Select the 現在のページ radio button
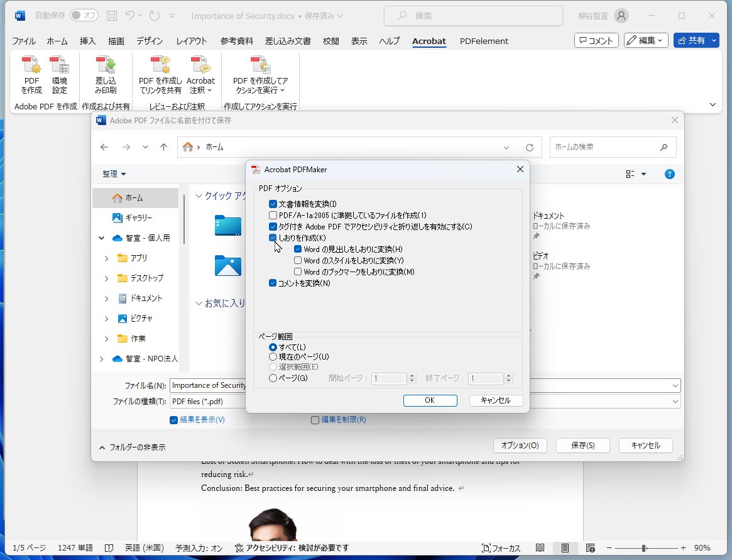Screen dimensions: 732x560 click(273, 356)
